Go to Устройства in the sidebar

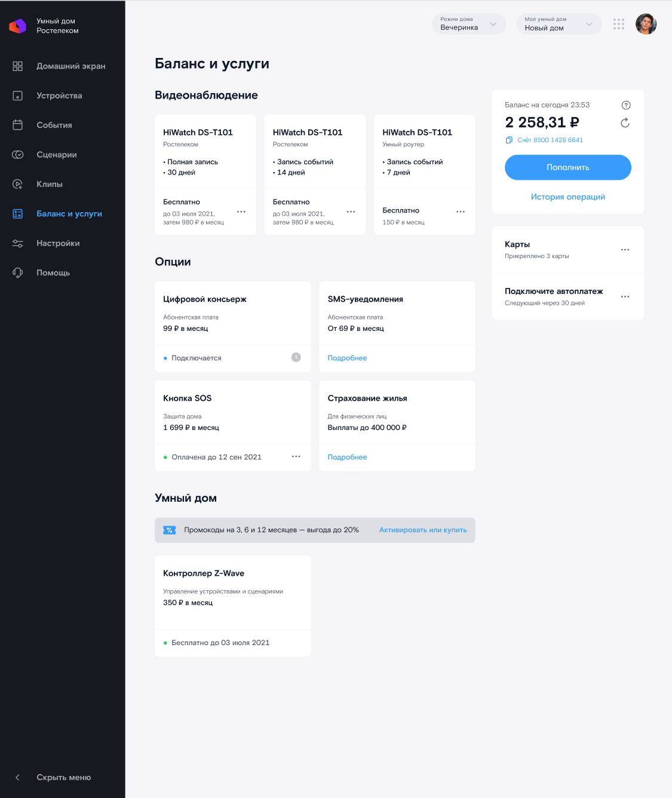[x=59, y=96]
